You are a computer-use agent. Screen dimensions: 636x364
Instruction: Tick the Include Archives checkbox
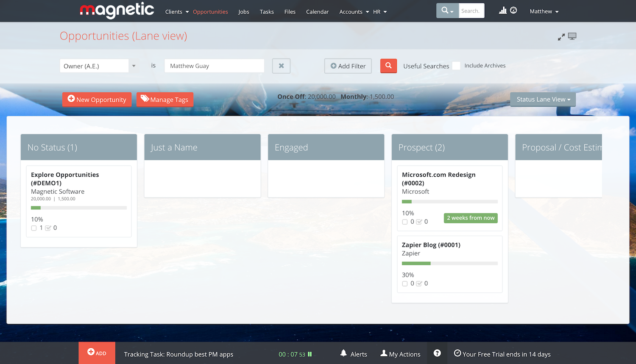coord(456,66)
